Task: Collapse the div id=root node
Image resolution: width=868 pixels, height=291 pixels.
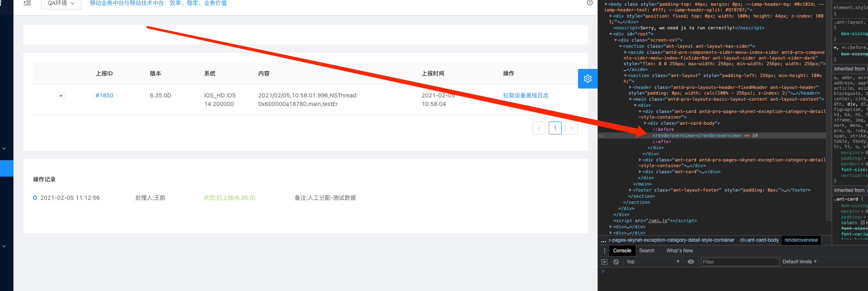Action: pyautogui.click(x=611, y=34)
